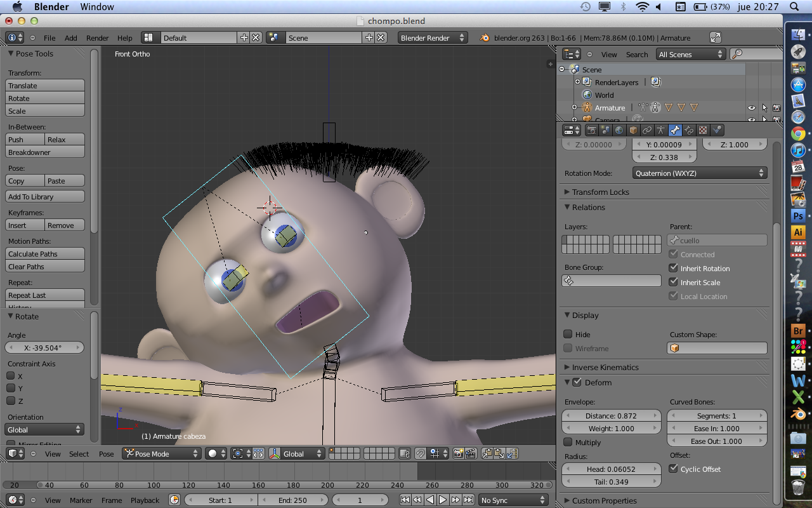The image size is (812, 508).
Task: Click the envelope Distance 0.872 slider field
Action: [x=611, y=416]
